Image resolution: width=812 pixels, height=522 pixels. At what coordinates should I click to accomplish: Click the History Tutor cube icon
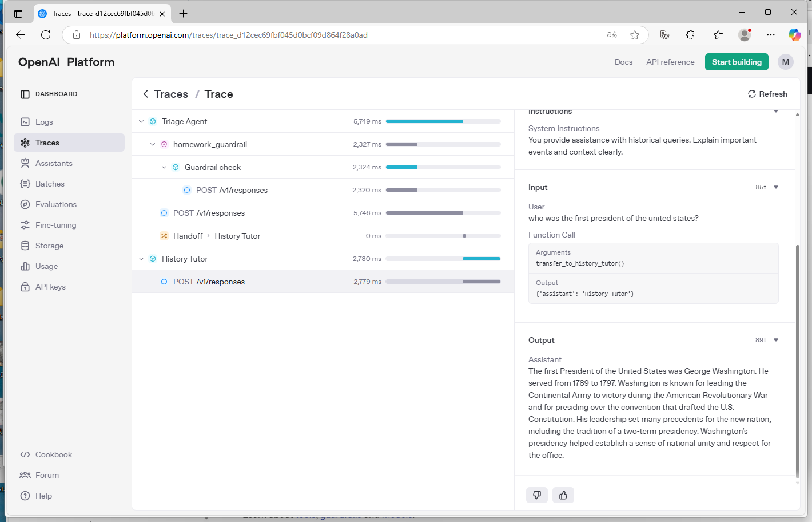pos(153,259)
